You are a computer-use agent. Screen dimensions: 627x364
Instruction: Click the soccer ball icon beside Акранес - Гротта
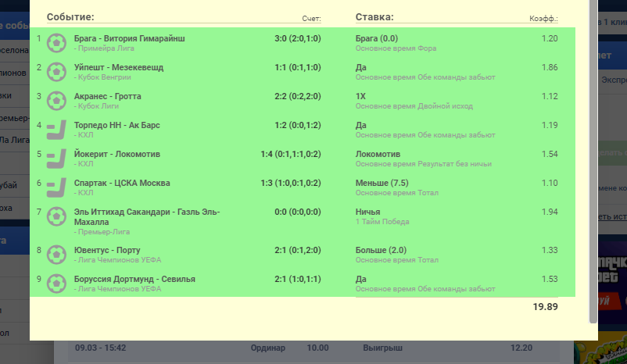pos(56,101)
